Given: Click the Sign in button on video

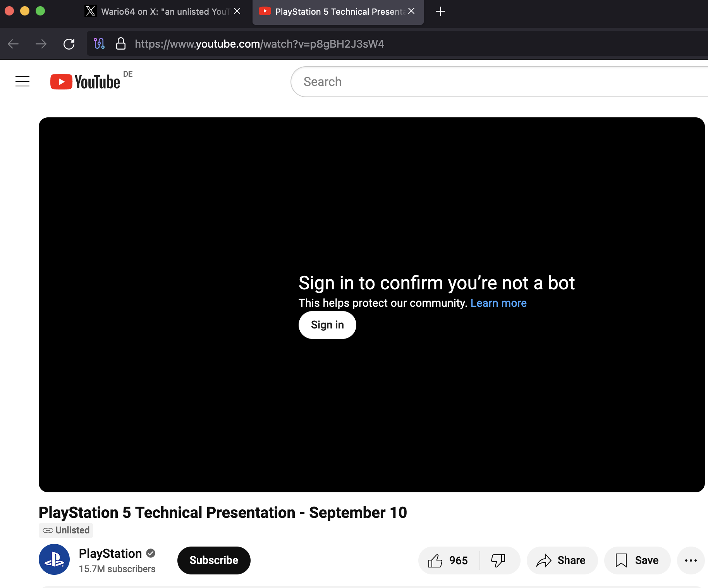Looking at the screenshot, I should [327, 325].
